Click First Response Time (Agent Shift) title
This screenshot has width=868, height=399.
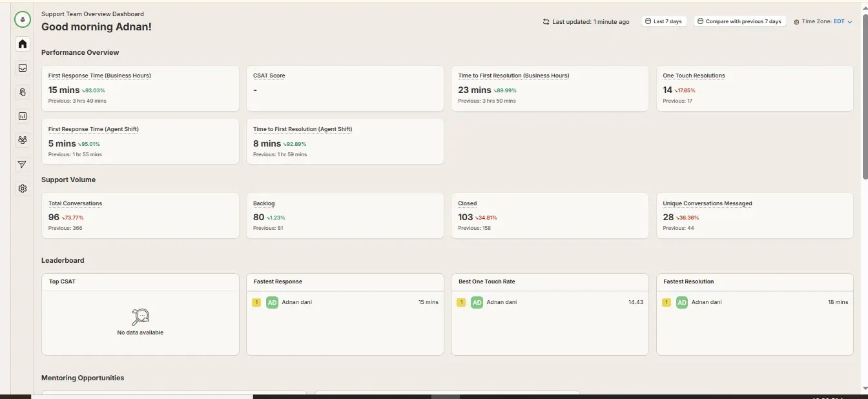pyautogui.click(x=94, y=129)
